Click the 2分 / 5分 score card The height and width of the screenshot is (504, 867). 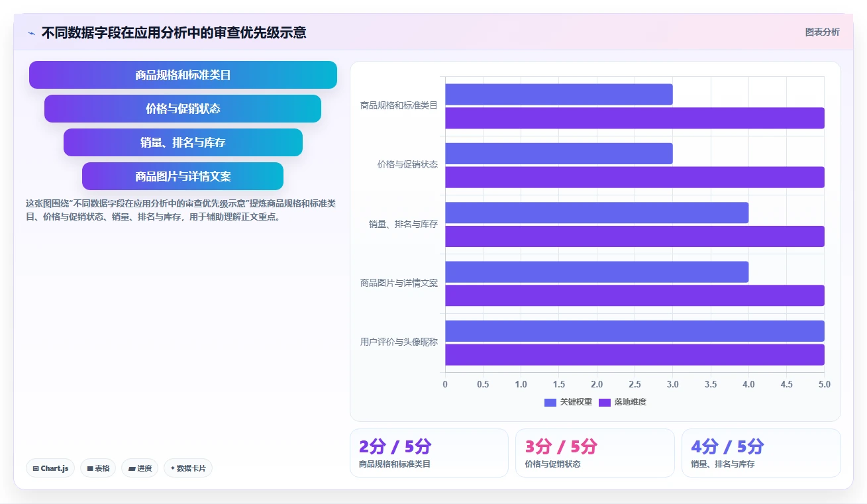429,453
